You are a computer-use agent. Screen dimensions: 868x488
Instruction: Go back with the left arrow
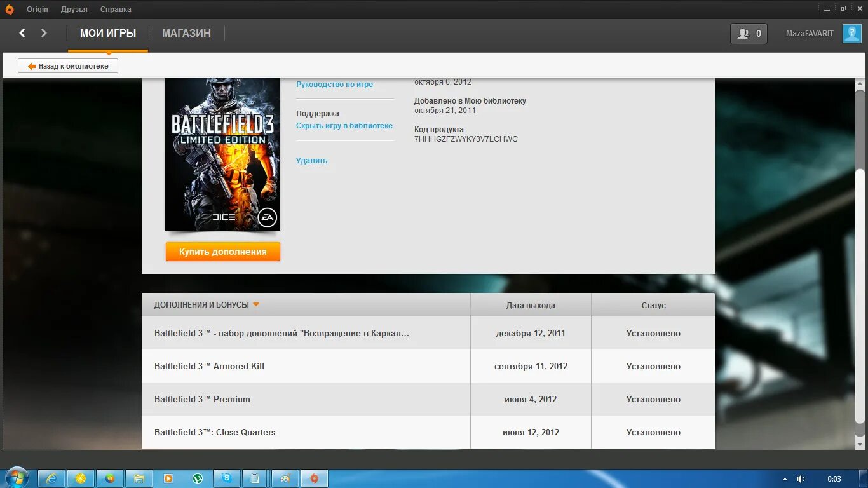(x=22, y=33)
